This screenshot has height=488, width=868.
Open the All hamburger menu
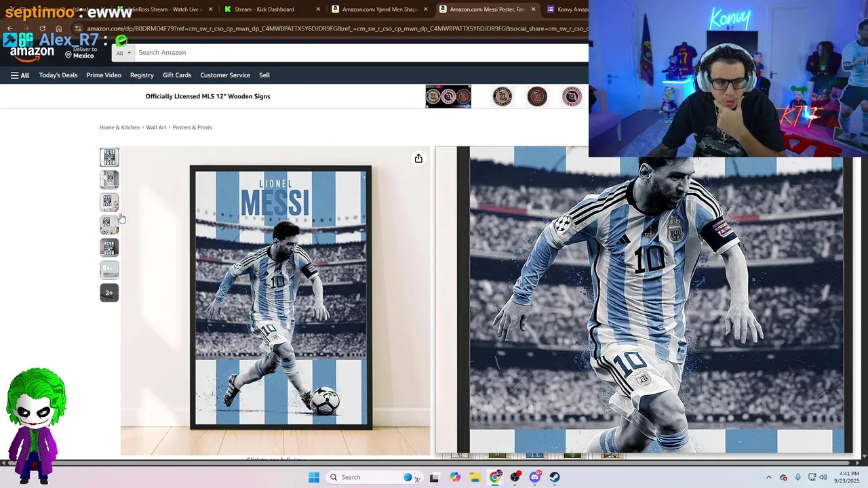(x=20, y=75)
